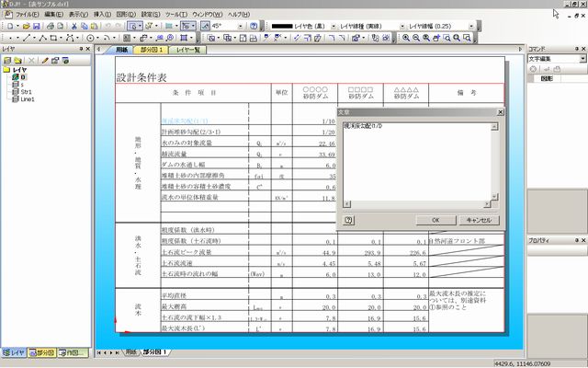Viewport: 588px width, 368px height.
Task: Open the ツール(T) menu
Action: [176, 15]
